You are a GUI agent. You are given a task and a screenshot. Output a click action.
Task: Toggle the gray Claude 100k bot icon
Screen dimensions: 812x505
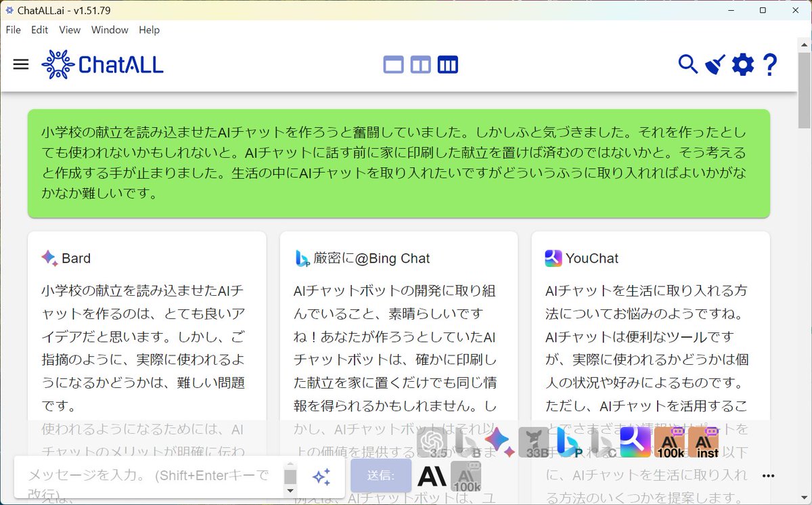click(x=466, y=477)
